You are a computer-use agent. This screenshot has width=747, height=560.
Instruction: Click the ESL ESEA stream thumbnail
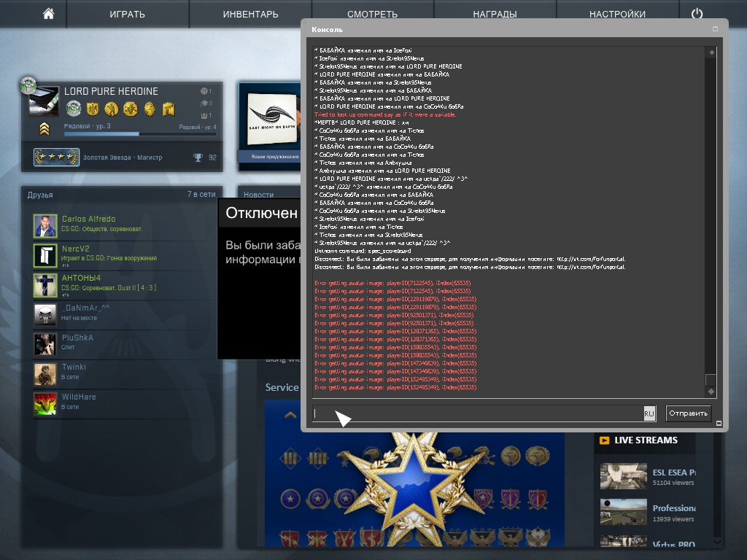(x=623, y=475)
